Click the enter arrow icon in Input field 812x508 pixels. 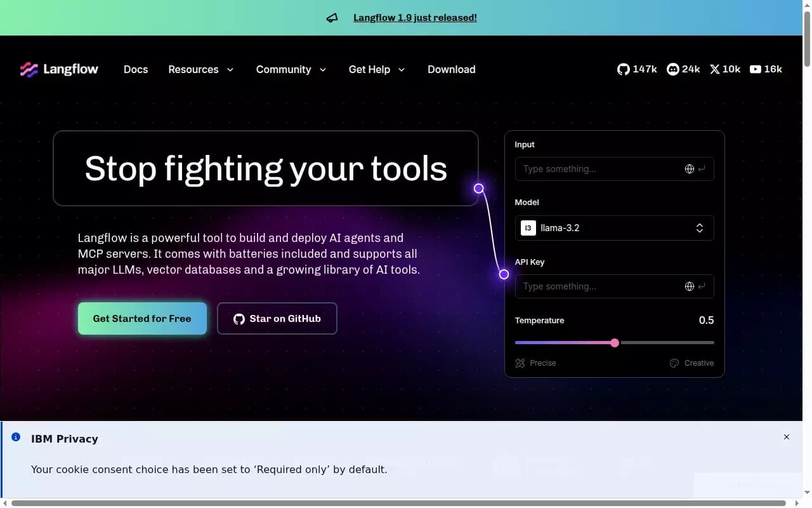(702, 169)
